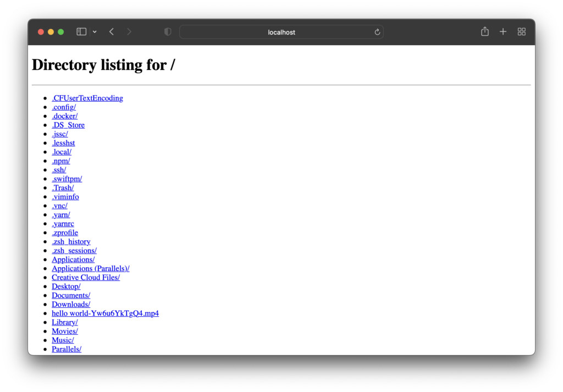Open the Music/ directory link
The height and width of the screenshot is (392, 563).
(63, 340)
